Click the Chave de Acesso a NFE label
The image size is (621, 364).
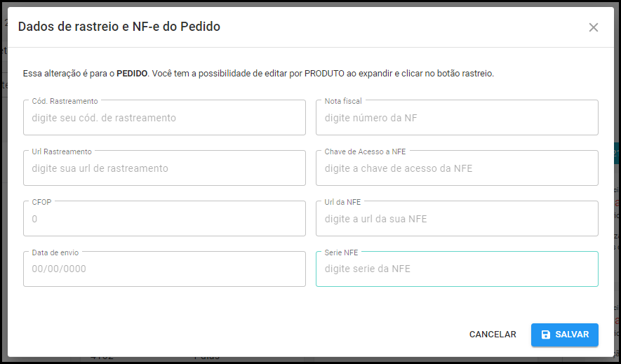point(365,151)
